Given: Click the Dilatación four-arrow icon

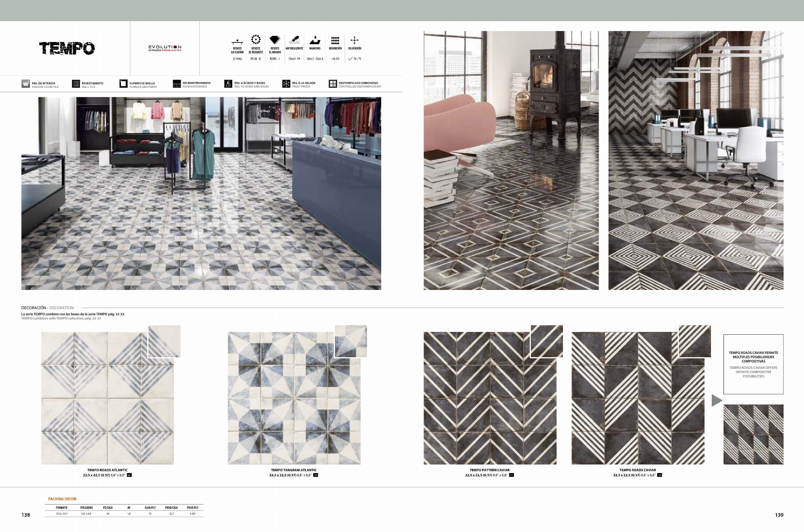Looking at the screenshot, I should tap(354, 40).
